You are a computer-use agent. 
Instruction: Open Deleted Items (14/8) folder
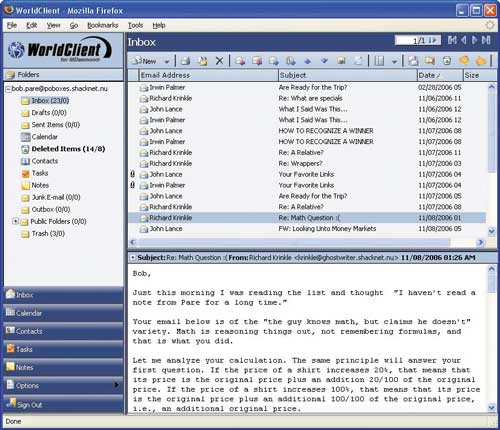click(x=63, y=149)
